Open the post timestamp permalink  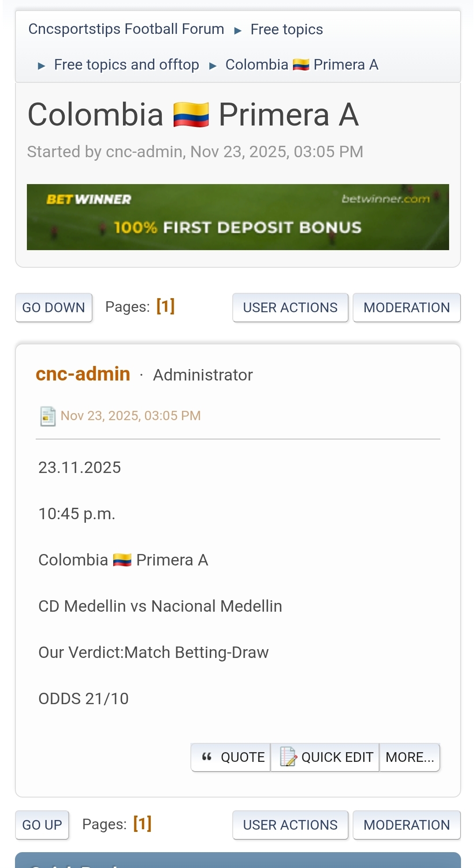[130, 416]
